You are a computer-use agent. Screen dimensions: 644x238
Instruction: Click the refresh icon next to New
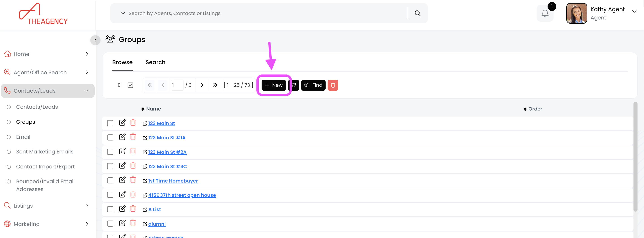click(x=294, y=85)
